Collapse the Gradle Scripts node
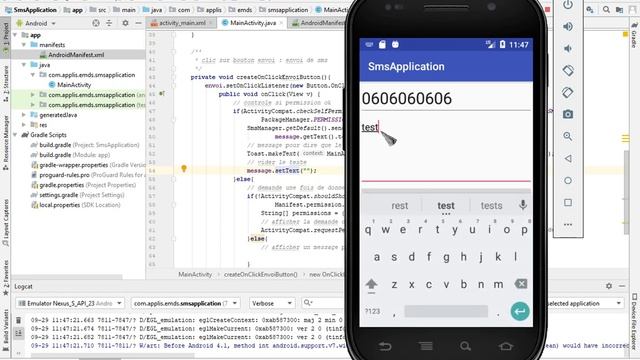This screenshot has height=360, width=640. pos(16,135)
